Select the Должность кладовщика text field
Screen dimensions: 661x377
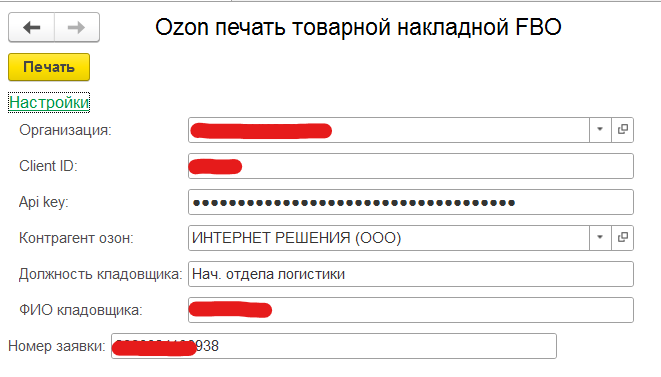click(x=411, y=274)
